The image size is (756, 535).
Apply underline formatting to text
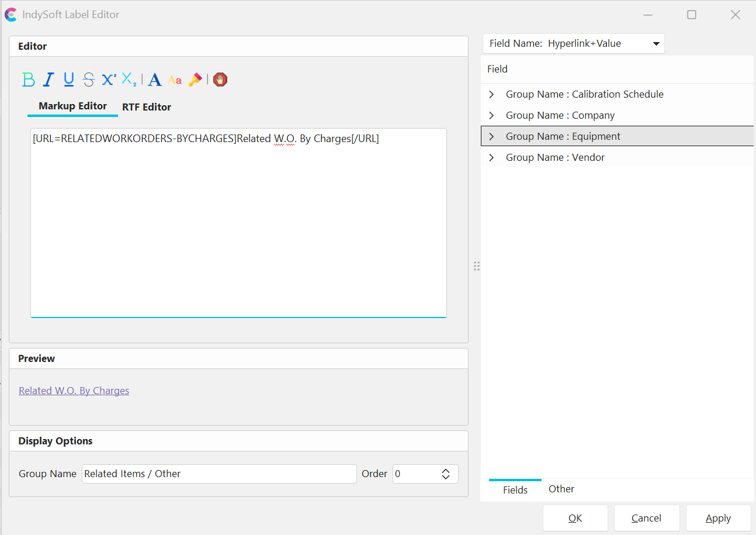[69, 80]
